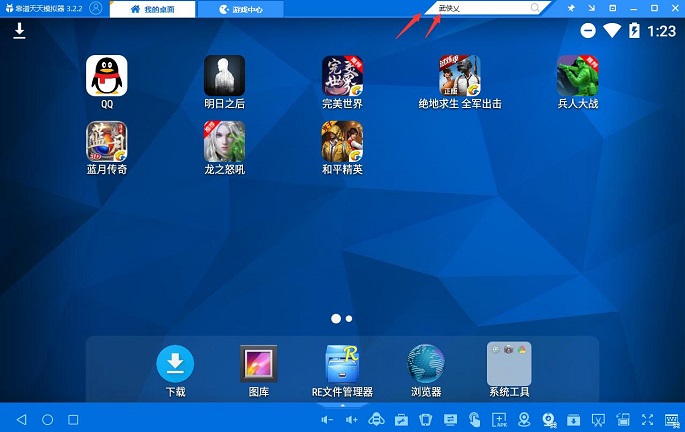
Task: Click the battery charging status icon
Action: (634, 31)
